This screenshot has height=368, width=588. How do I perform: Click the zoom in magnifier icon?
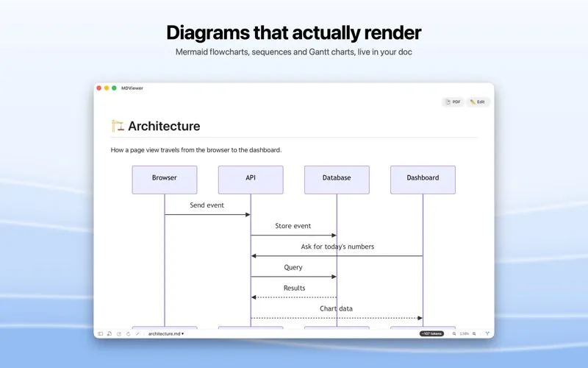[x=474, y=333]
